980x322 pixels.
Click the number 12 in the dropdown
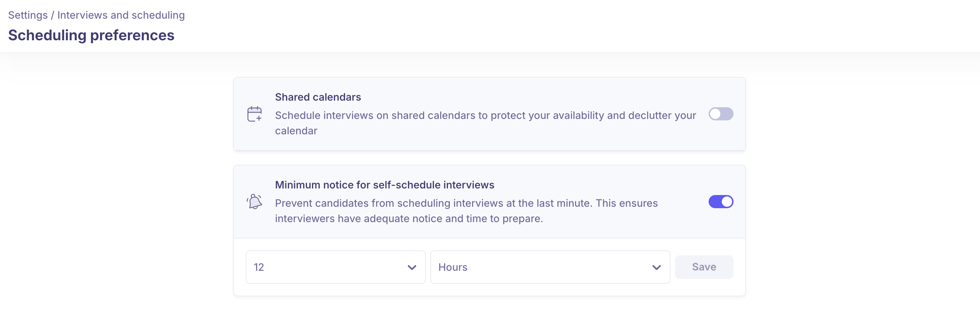coord(259,267)
